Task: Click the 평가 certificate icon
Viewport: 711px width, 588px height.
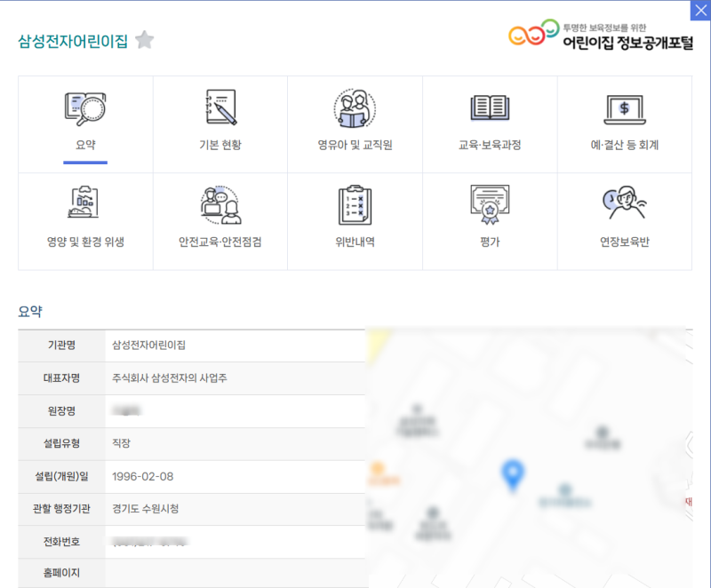Action: pos(490,204)
